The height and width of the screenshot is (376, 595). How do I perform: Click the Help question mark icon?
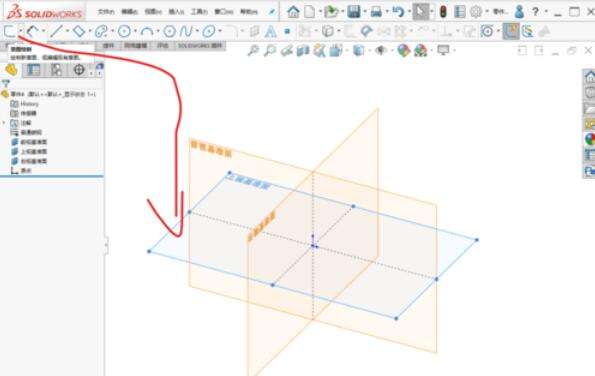pos(535,12)
